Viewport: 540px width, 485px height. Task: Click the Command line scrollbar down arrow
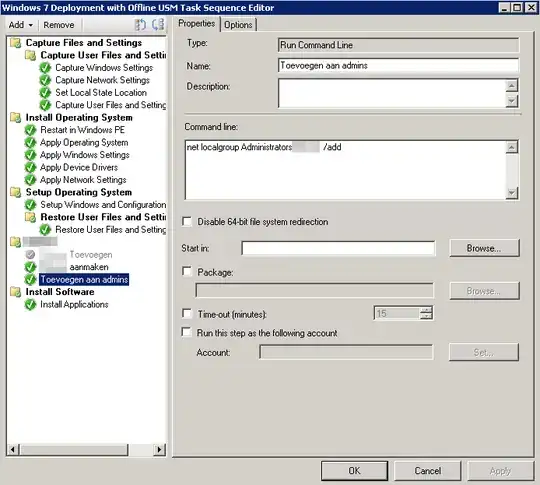(x=512, y=193)
